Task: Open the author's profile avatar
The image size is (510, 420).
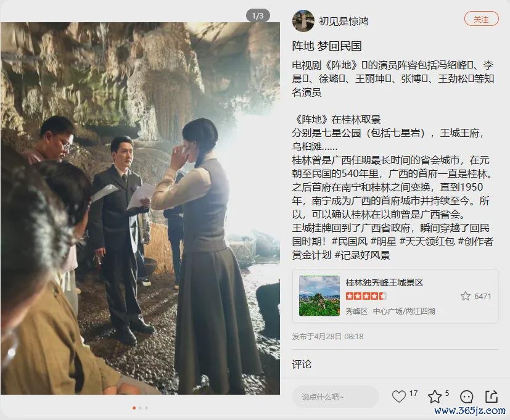Action: tap(303, 21)
